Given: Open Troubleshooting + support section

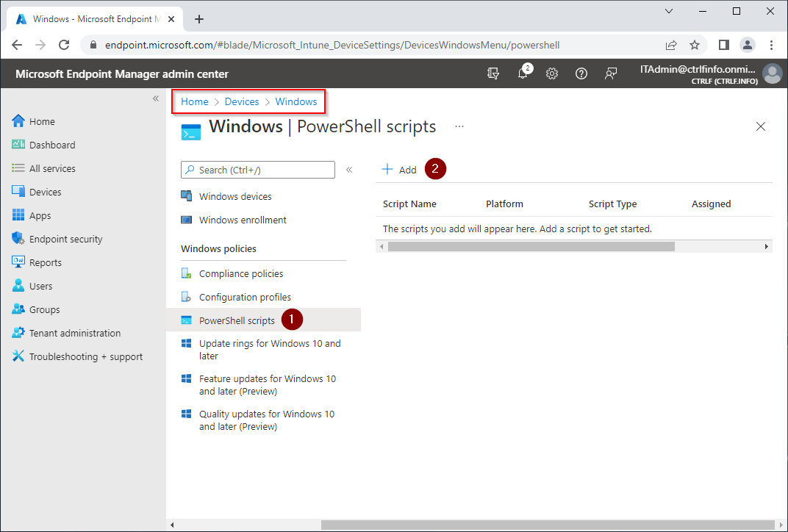Looking at the screenshot, I should pos(85,356).
